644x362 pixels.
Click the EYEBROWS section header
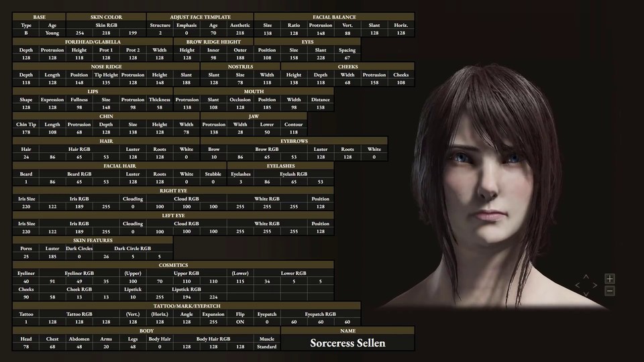pos(294,141)
